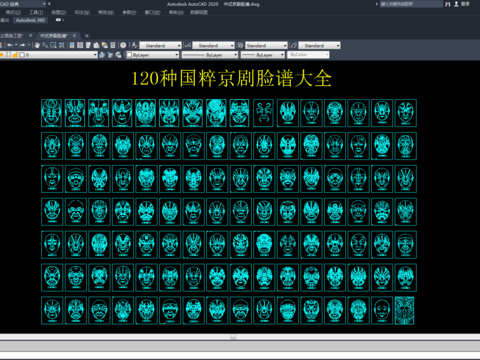Screen dimensions: 480x360
Task: Click the ByLayer color swatch box
Action: click(129, 55)
